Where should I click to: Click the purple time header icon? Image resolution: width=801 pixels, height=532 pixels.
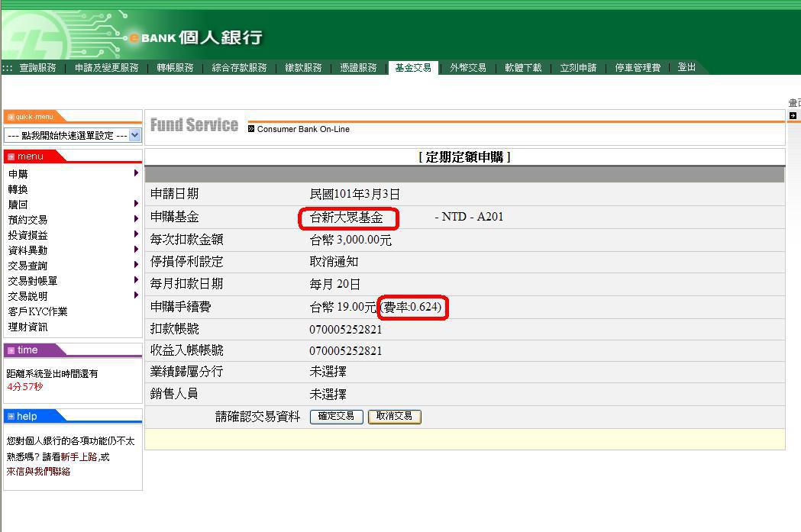[x=11, y=350]
